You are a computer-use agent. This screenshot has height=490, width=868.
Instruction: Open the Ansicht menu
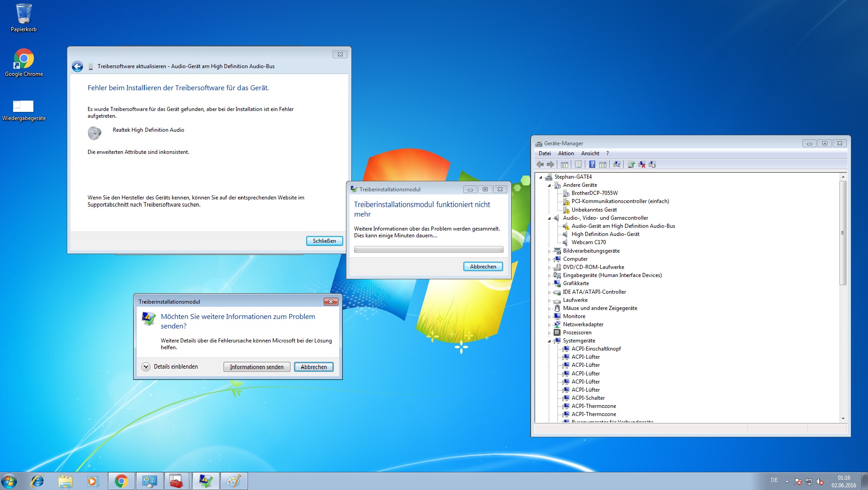coord(590,153)
